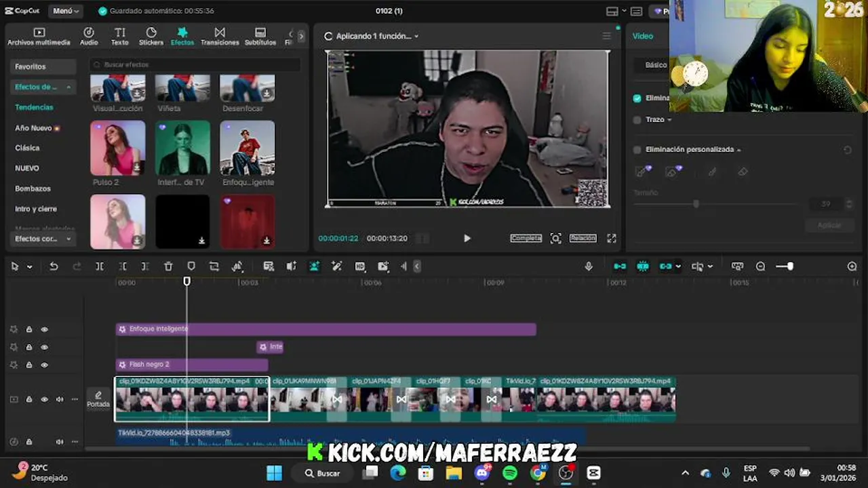Click the redo arrow icon
The width and height of the screenshot is (868, 488).
click(x=77, y=266)
